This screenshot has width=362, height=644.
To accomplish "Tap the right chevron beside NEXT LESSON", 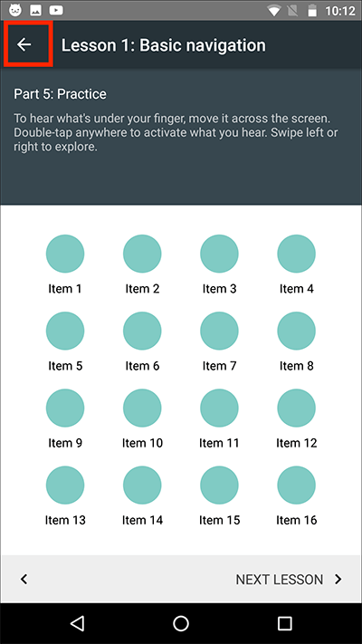I will (338, 579).
